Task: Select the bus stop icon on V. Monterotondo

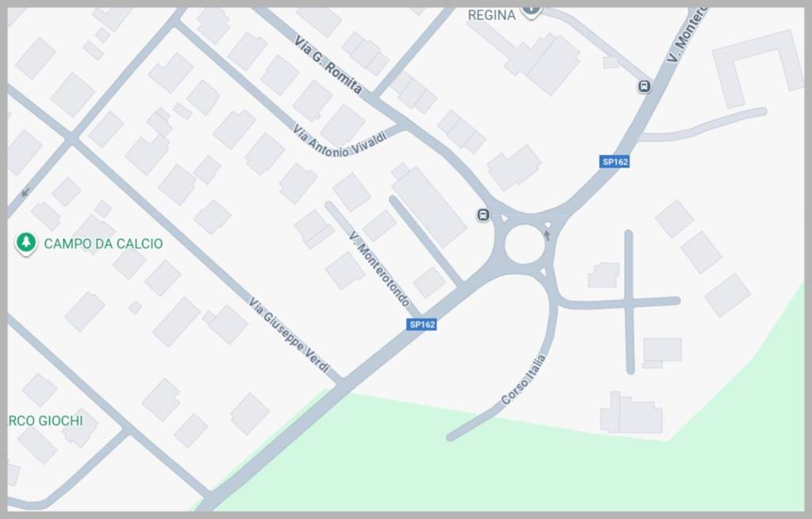Action: point(644,86)
